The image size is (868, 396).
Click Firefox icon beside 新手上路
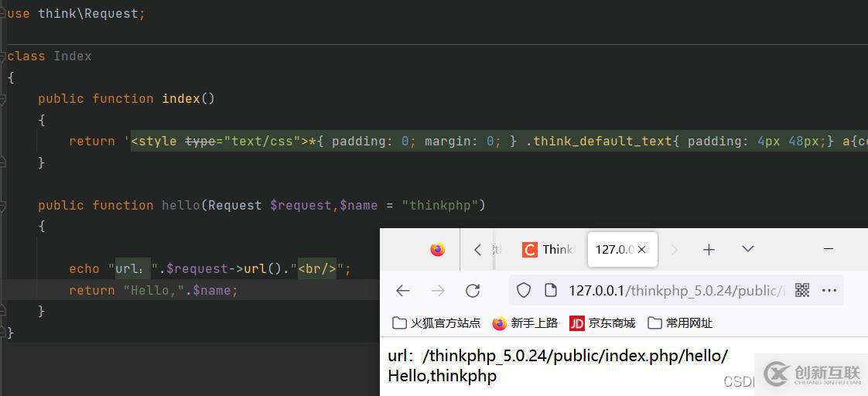(499, 323)
